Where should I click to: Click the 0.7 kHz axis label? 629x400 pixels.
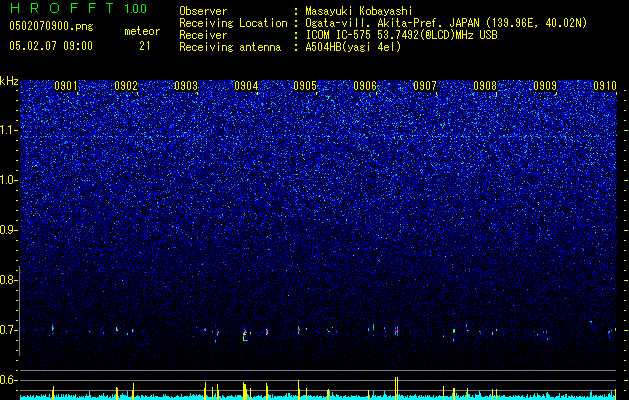point(8,330)
